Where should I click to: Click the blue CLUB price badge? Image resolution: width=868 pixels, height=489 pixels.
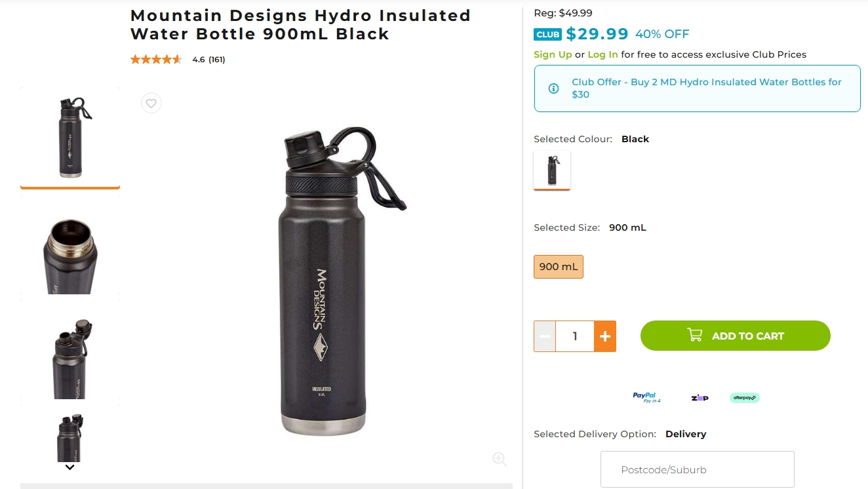(x=547, y=34)
